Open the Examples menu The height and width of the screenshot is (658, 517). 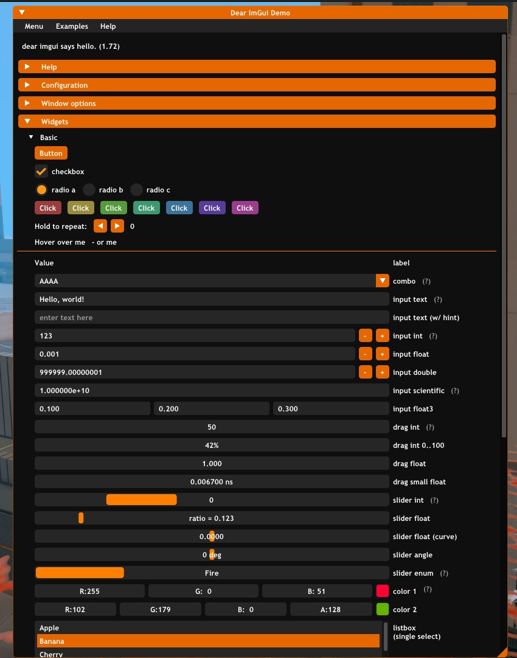point(72,26)
